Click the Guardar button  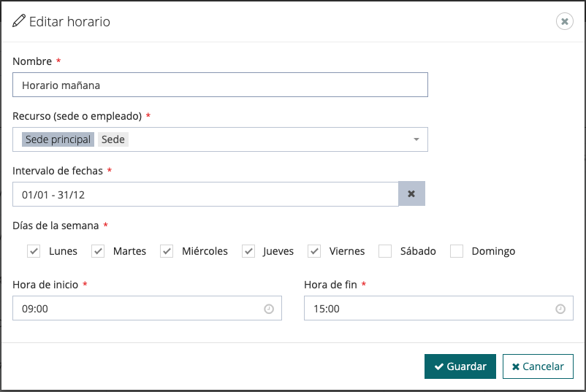460,366
